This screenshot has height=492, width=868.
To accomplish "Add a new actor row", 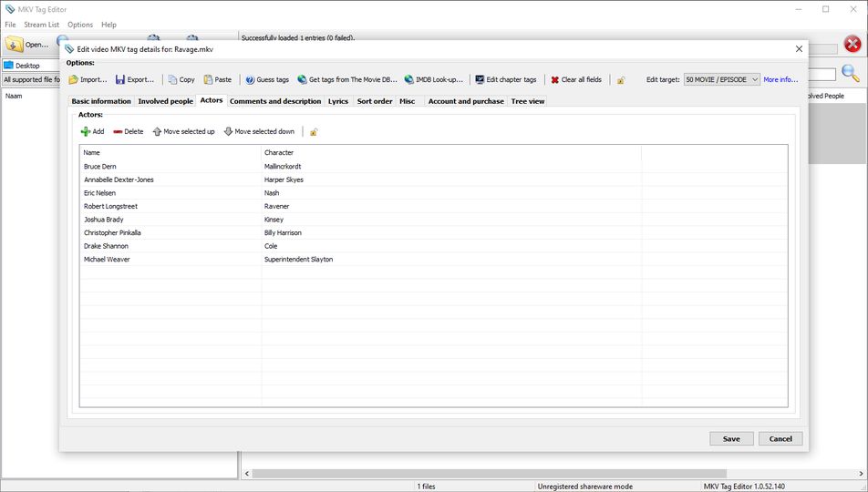I will [x=92, y=132].
